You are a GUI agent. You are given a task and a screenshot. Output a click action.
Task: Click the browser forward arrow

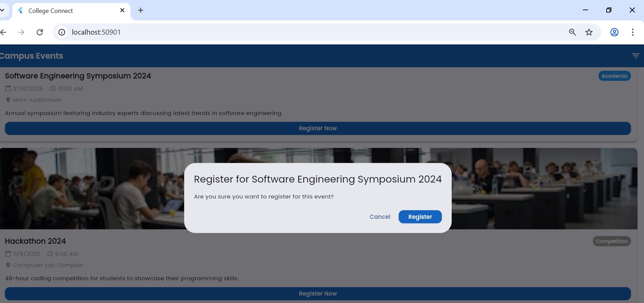point(21,32)
